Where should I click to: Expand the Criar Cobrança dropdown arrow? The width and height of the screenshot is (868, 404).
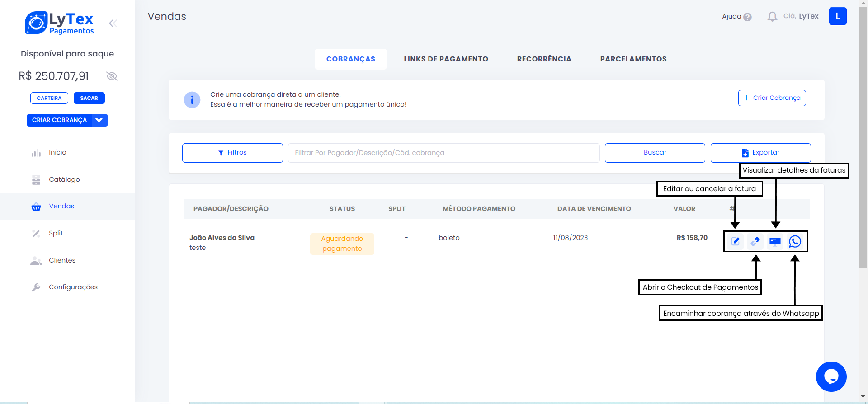[x=99, y=120]
